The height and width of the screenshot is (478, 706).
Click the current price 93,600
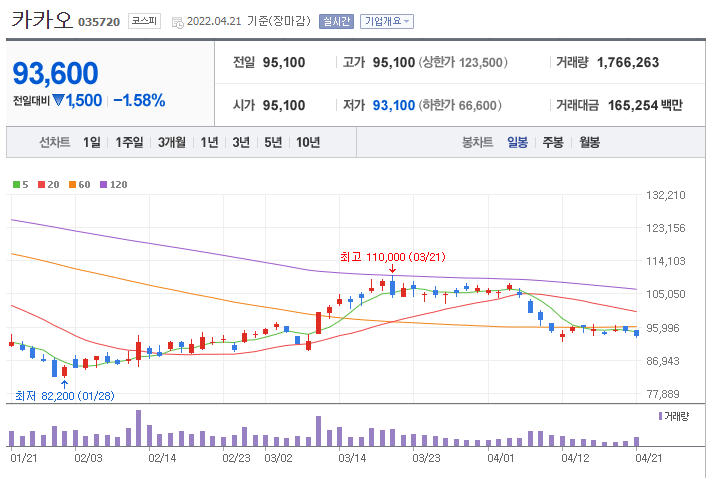click(x=55, y=73)
